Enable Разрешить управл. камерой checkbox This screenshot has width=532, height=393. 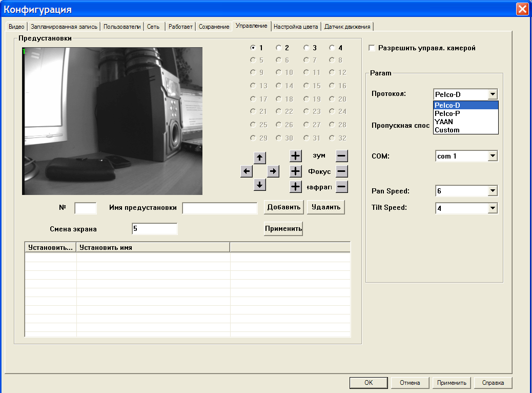[372, 48]
